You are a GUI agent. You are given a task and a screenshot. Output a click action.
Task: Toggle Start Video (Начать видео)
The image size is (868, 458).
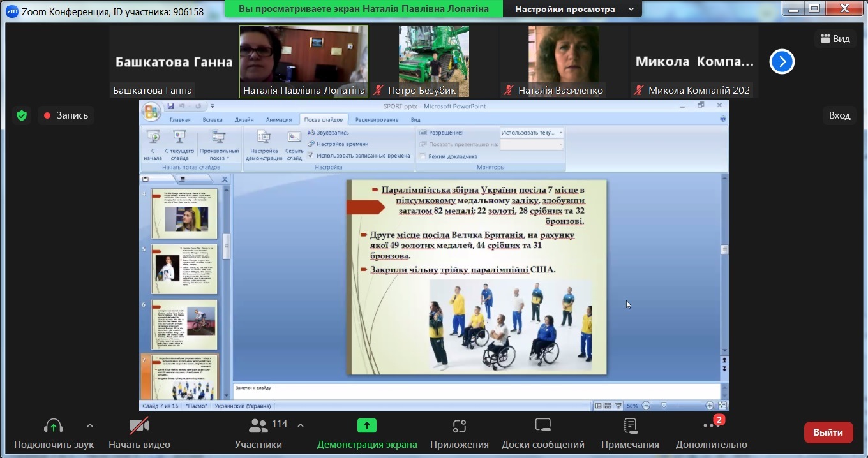[x=139, y=426]
